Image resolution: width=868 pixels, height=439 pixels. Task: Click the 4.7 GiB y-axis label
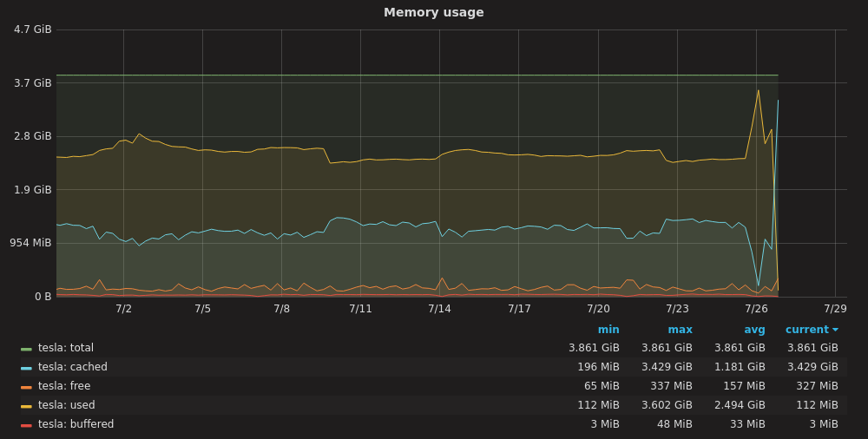(x=33, y=29)
